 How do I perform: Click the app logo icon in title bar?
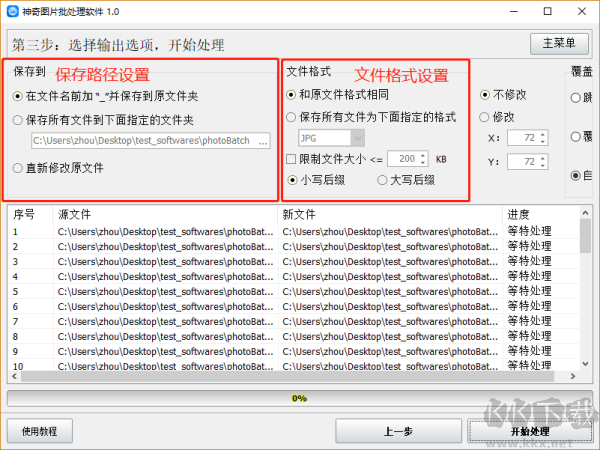click(13, 11)
